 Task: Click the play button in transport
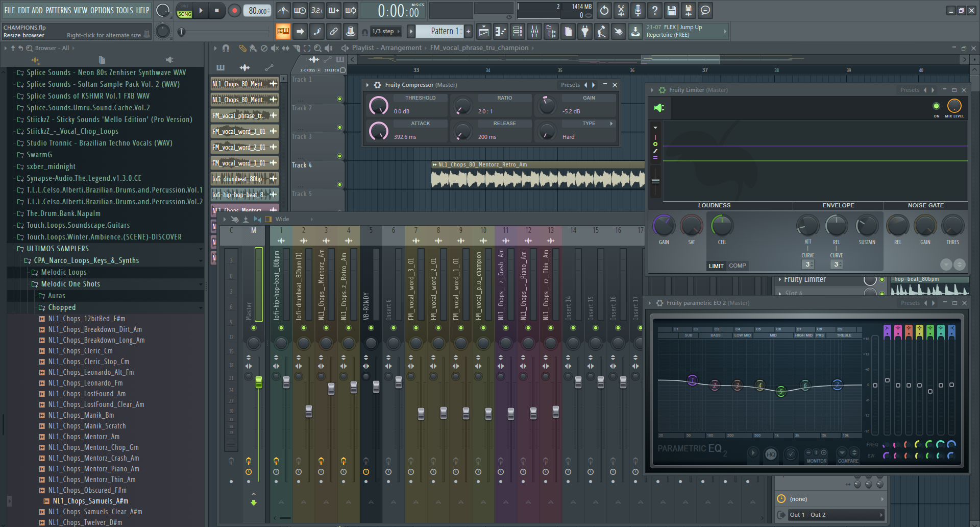click(x=201, y=10)
